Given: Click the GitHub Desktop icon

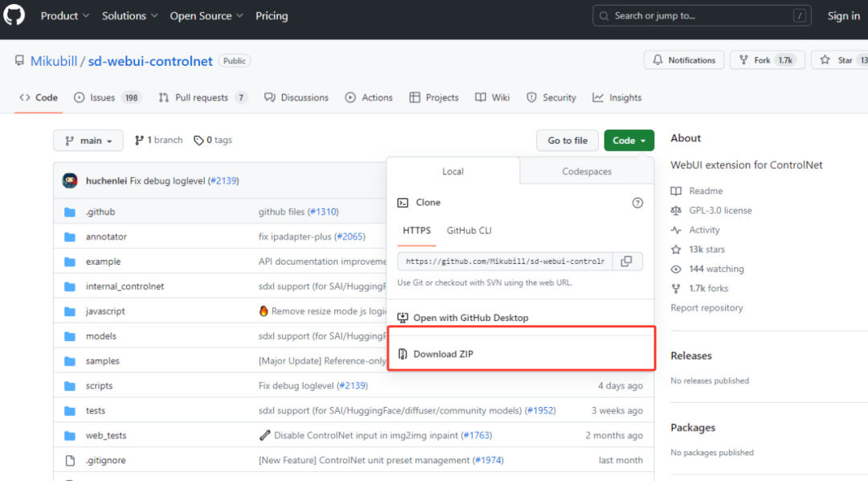Looking at the screenshot, I should click(x=403, y=318).
